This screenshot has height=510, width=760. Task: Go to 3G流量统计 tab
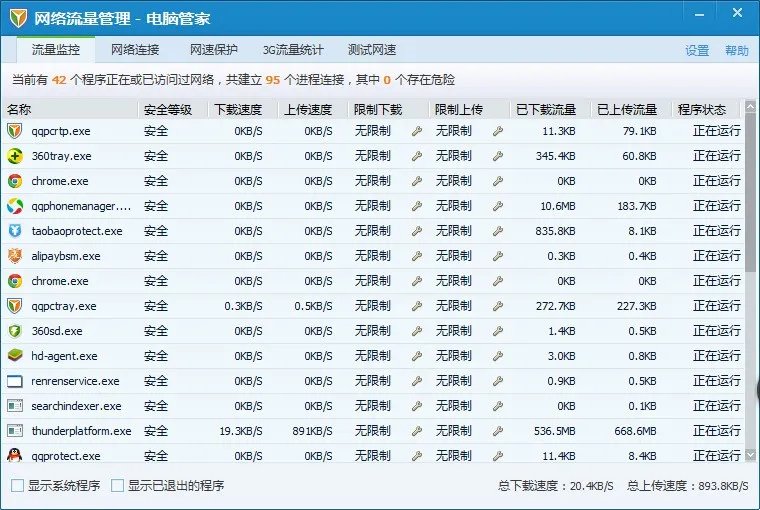pyautogui.click(x=293, y=49)
